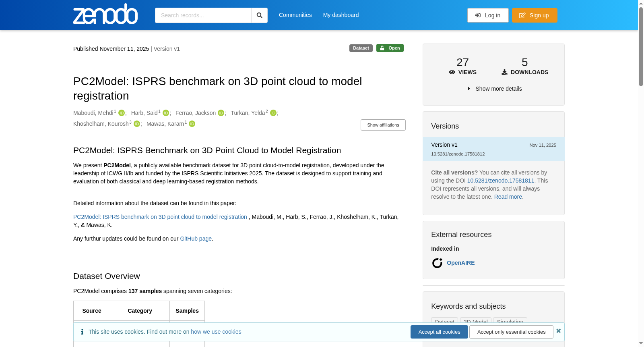Focus the Search records field

click(203, 15)
